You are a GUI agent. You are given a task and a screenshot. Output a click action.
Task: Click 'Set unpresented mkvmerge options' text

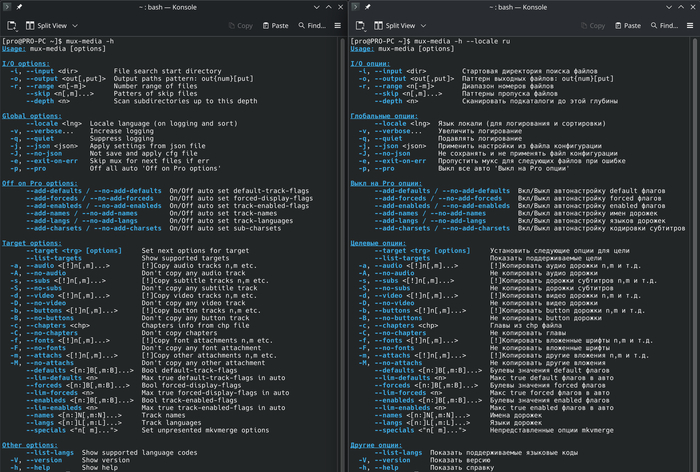click(x=205, y=430)
